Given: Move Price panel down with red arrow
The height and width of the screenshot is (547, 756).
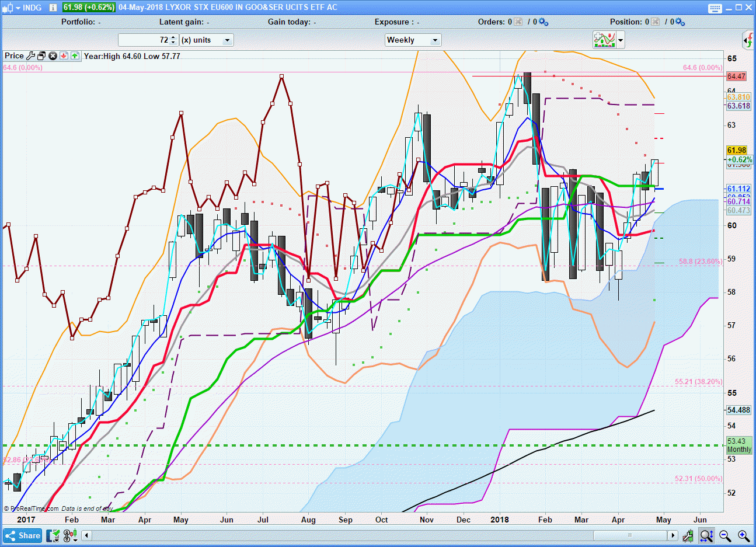Looking at the screenshot, I should pyautogui.click(x=64, y=56).
